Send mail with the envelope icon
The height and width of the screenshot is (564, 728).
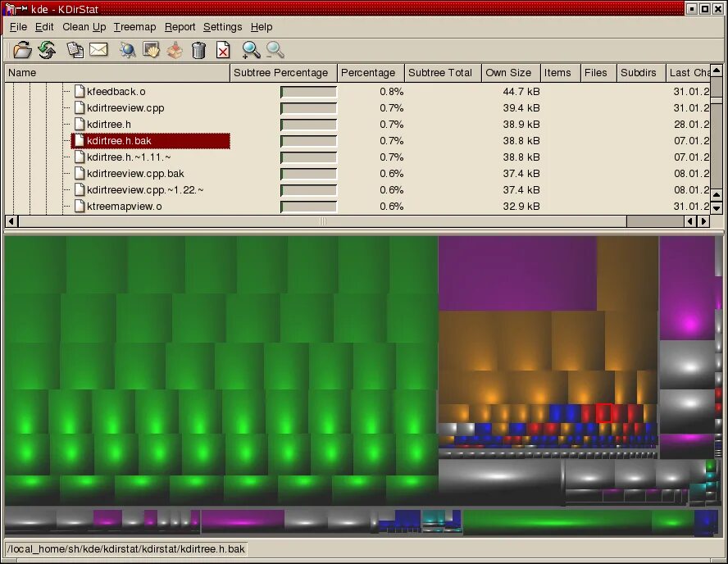click(x=98, y=50)
